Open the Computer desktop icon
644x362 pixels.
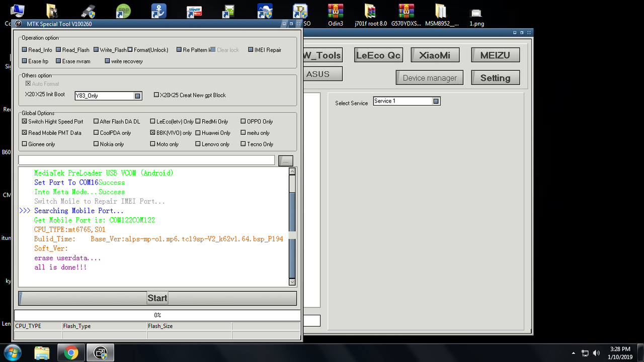tap(17, 11)
